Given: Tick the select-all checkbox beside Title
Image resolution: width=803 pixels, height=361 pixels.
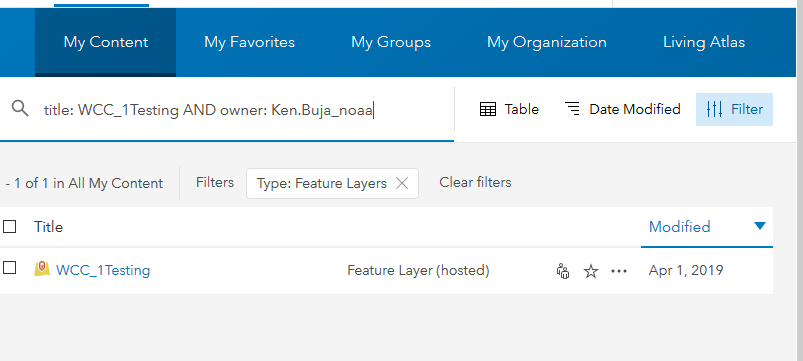Looking at the screenshot, I should tap(10, 226).
